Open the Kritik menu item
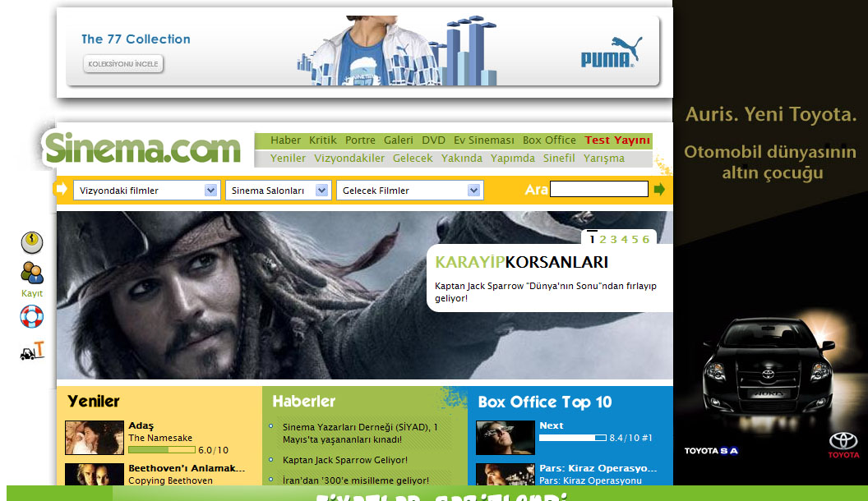This screenshot has width=868, height=501. coord(323,140)
